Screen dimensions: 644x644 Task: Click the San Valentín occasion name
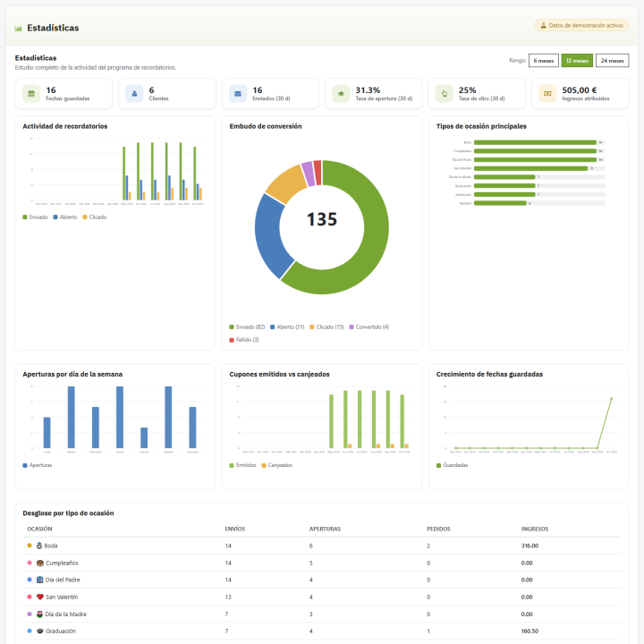pos(62,597)
